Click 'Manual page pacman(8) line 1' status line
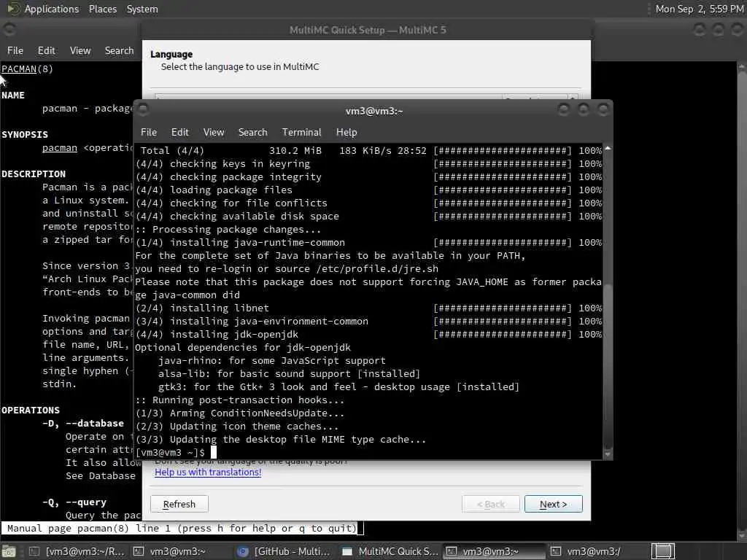This screenshot has height=560, width=747. pos(182,528)
